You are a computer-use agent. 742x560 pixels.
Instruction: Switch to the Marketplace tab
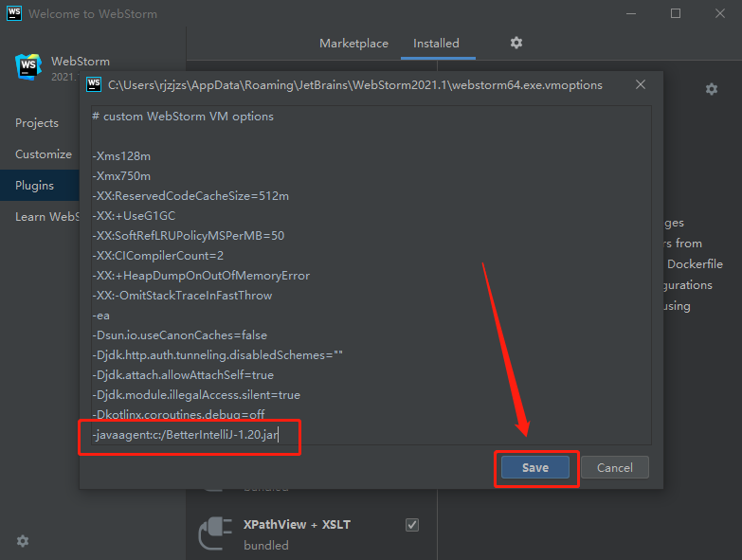(353, 44)
